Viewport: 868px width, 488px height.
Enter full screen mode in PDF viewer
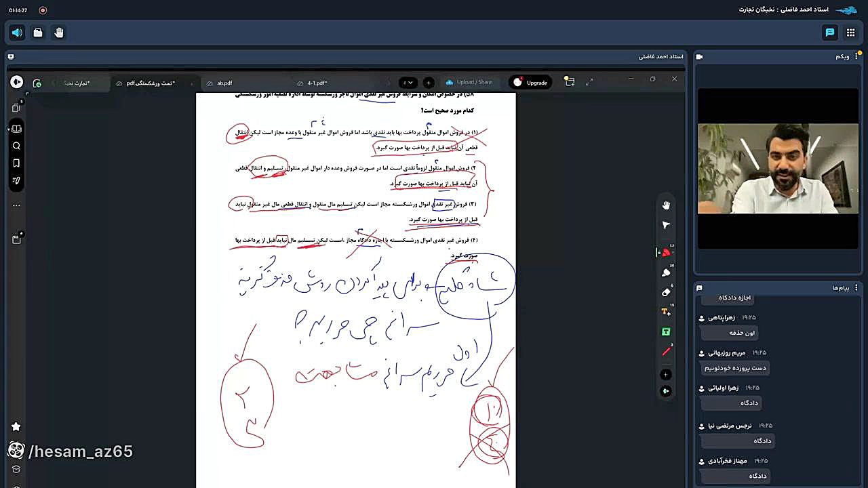(589, 82)
